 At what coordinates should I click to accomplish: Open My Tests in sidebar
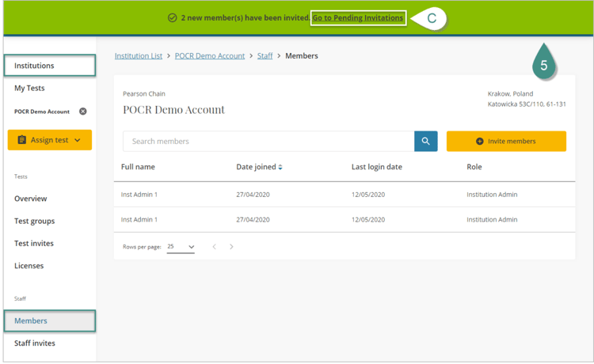[29, 88]
